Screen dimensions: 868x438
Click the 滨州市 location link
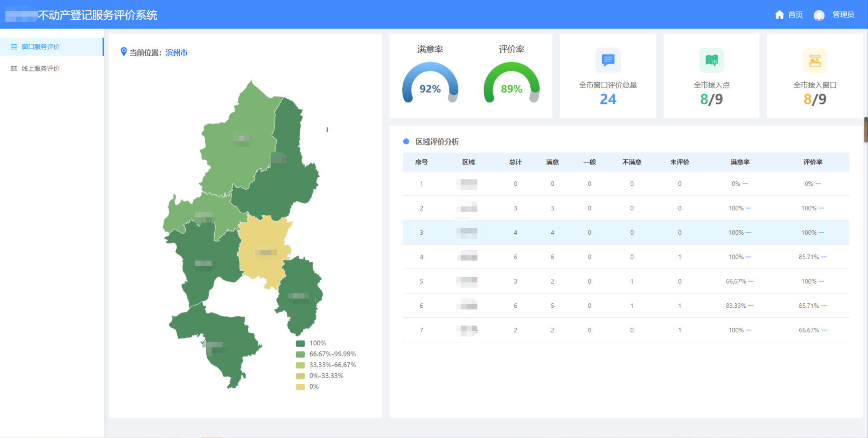click(x=176, y=53)
